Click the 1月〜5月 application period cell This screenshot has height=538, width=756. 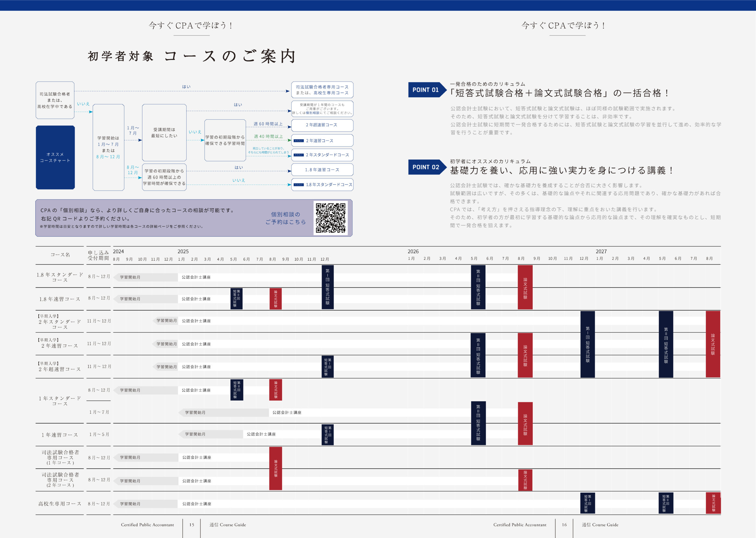coord(99,434)
